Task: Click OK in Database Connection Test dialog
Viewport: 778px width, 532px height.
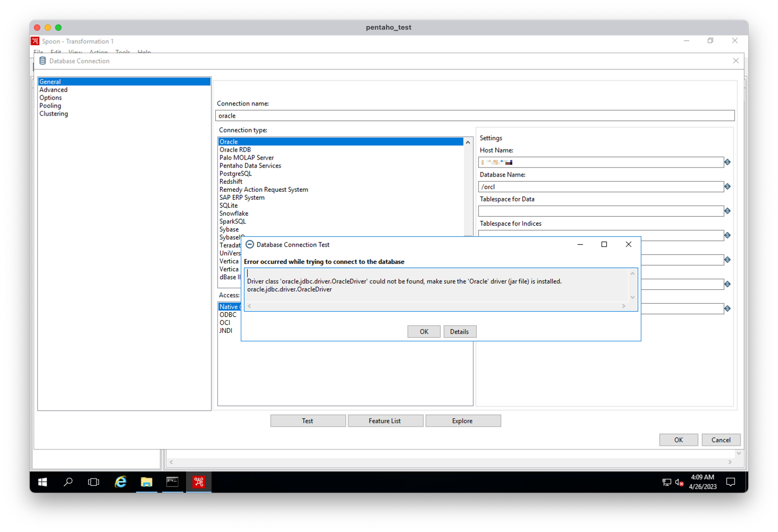Action: tap(424, 331)
